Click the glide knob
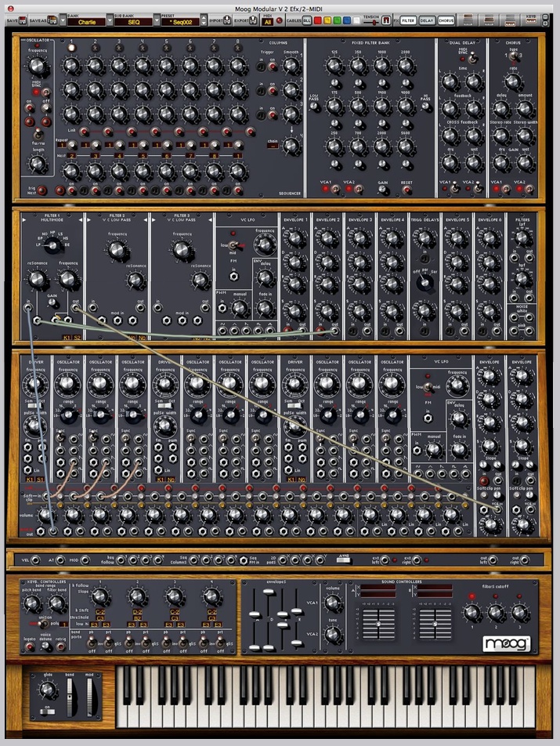 46,689
